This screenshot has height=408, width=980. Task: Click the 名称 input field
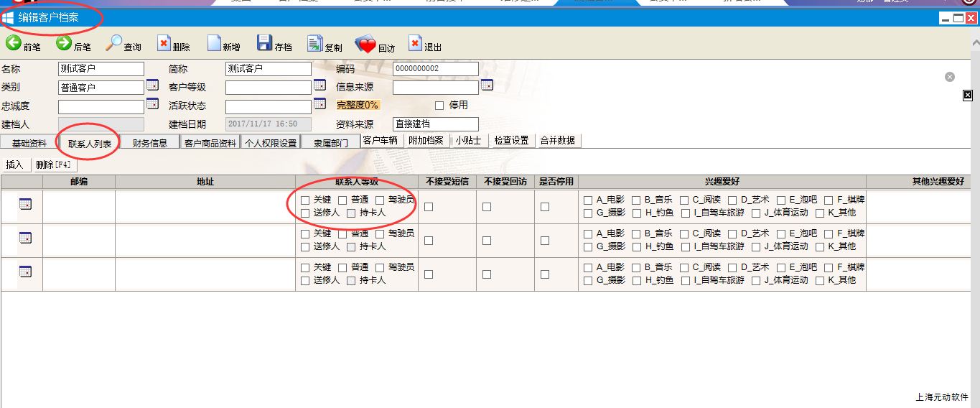tap(101, 69)
